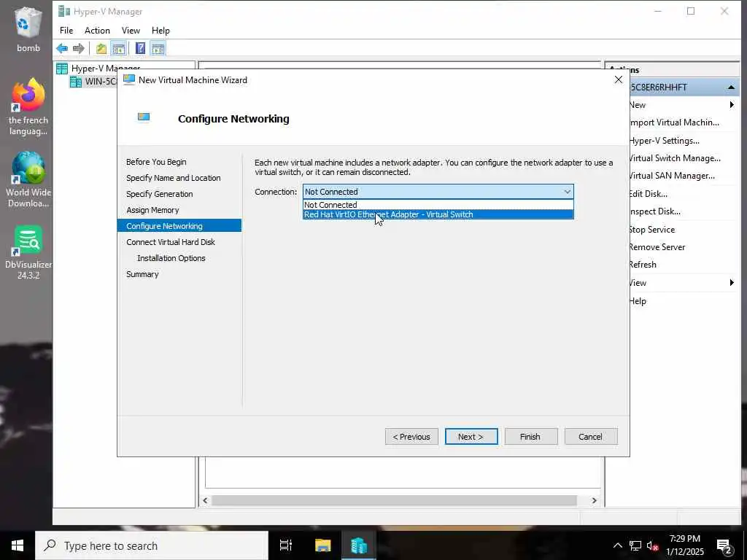Click the muted volume tray icon
The height and width of the screenshot is (560, 747).
point(652,546)
